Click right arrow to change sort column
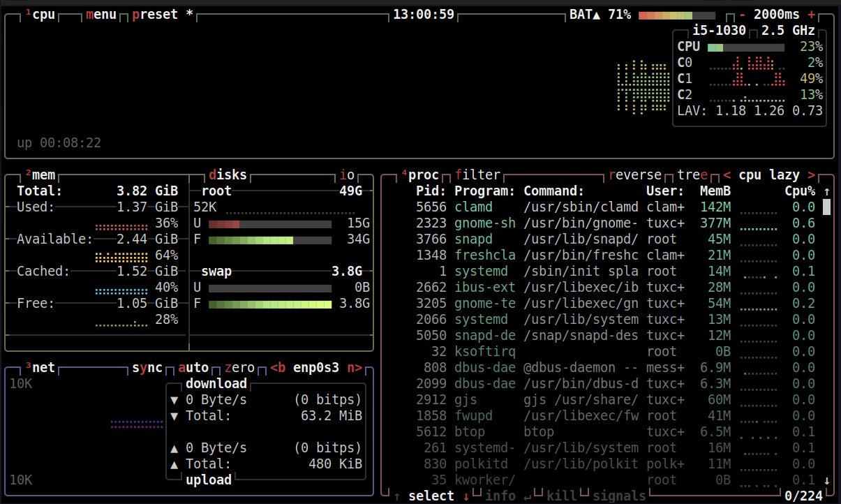The height and width of the screenshot is (504, 841). 812,175
